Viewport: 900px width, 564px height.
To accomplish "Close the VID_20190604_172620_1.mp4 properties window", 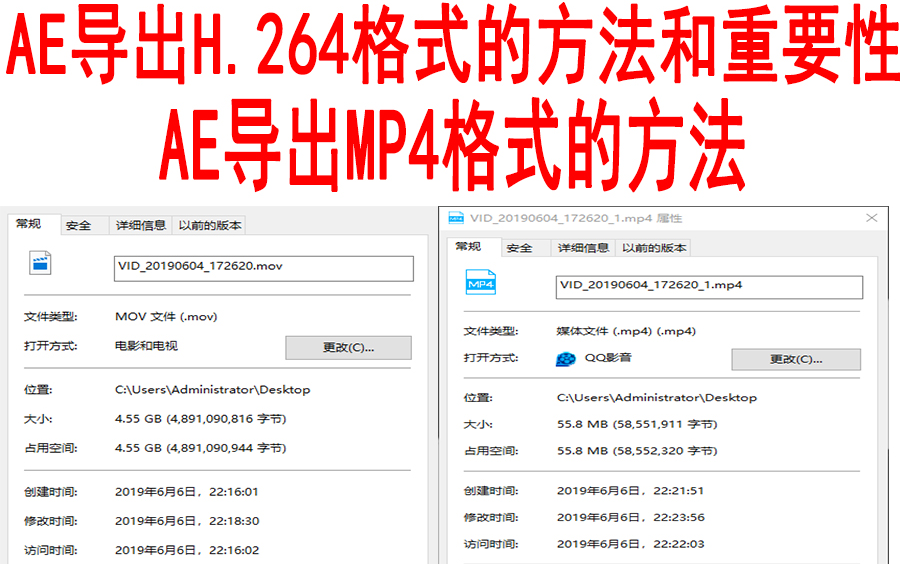I will [872, 218].
